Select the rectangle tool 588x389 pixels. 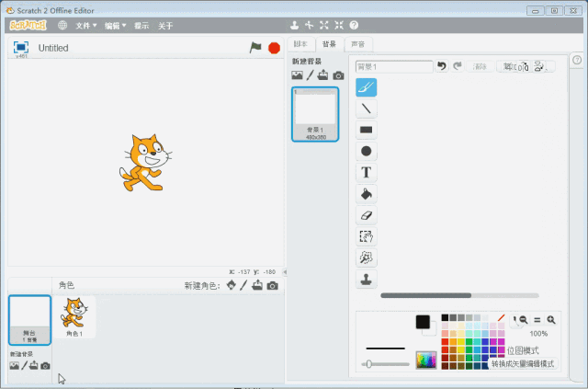(366, 130)
